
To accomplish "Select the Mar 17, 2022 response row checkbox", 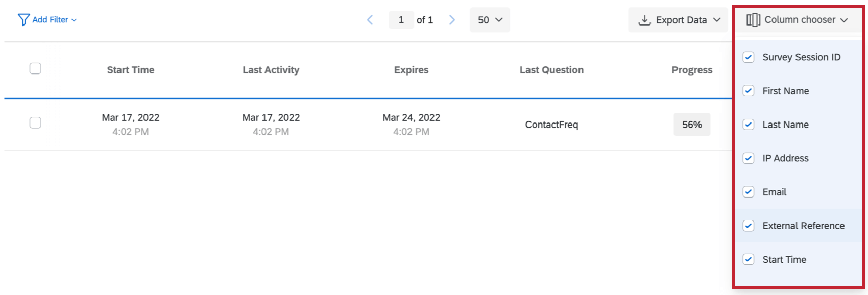I will [x=35, y=122].
